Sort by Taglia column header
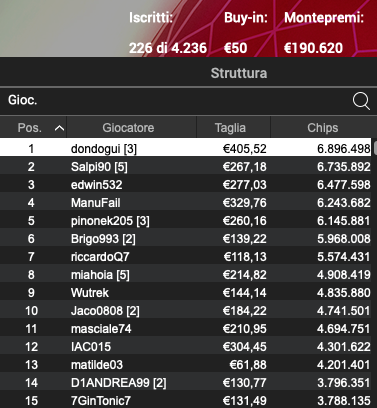Image resolution: width=377 pixels, height=408 pixels. pos(230,128)
